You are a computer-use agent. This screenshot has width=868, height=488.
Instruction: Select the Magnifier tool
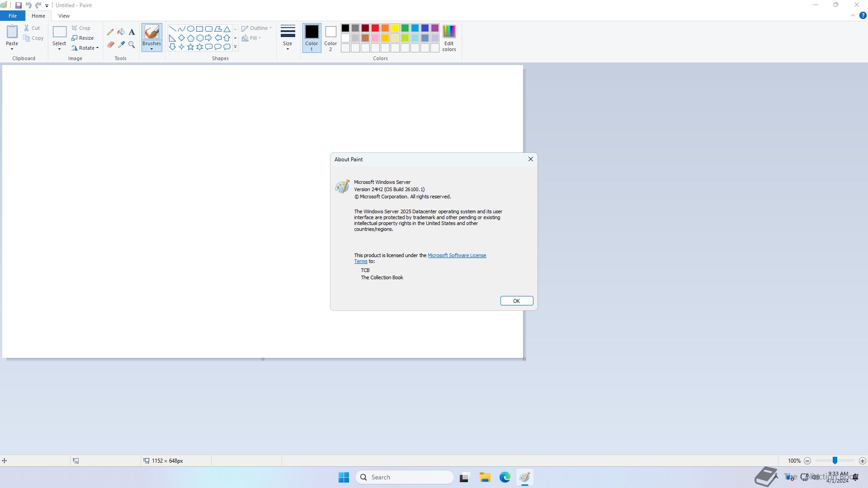[x=132, y=45]
